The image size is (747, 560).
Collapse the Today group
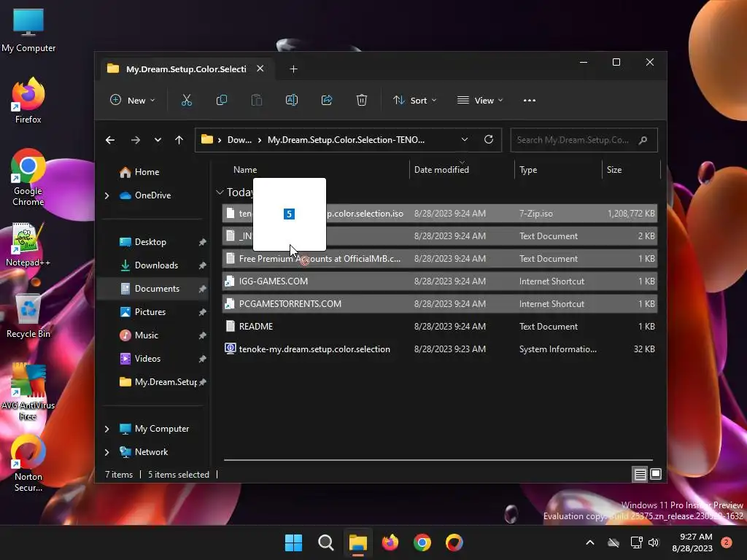(x=220, y=192)
